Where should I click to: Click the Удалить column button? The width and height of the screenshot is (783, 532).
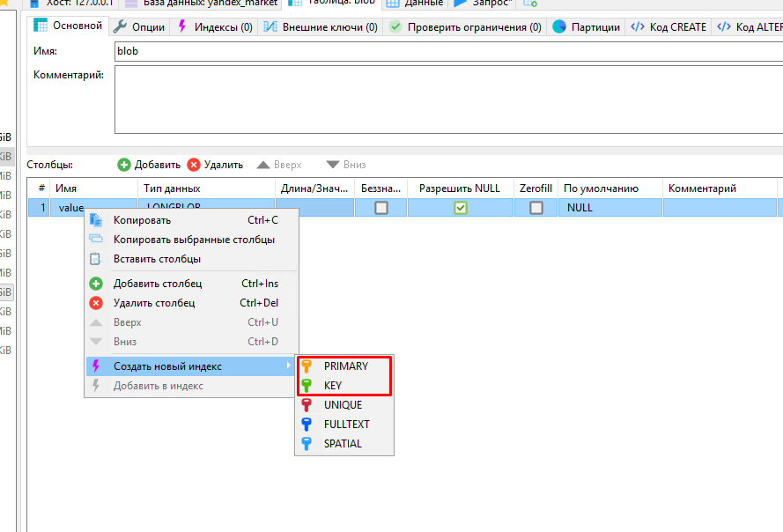[x=215, y=165]
